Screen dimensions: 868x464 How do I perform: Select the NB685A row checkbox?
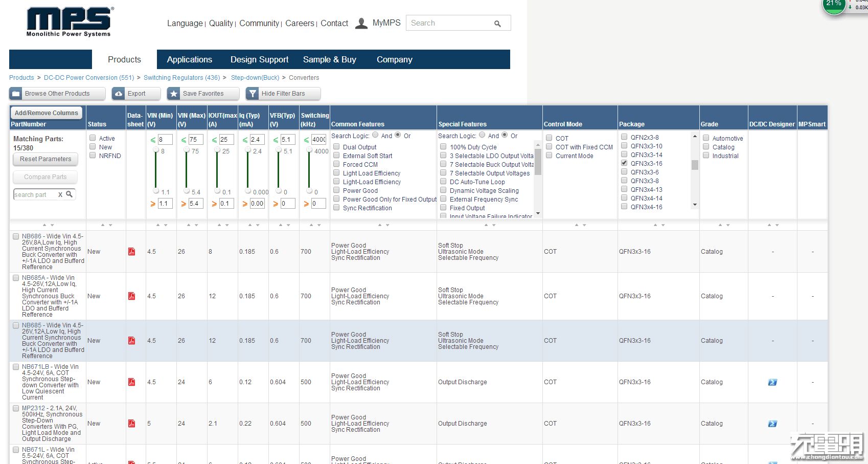16,278
